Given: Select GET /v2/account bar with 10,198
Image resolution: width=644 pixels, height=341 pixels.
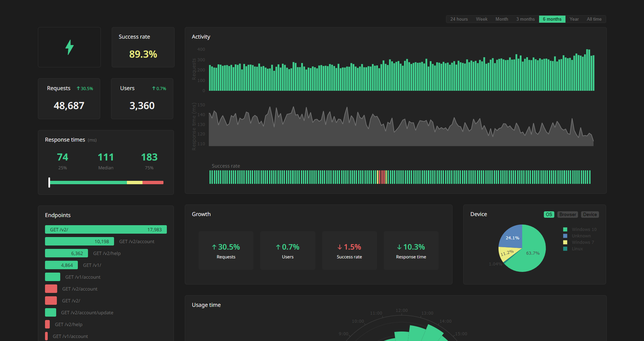Looking at the screenshot, I should click(80, 241).
